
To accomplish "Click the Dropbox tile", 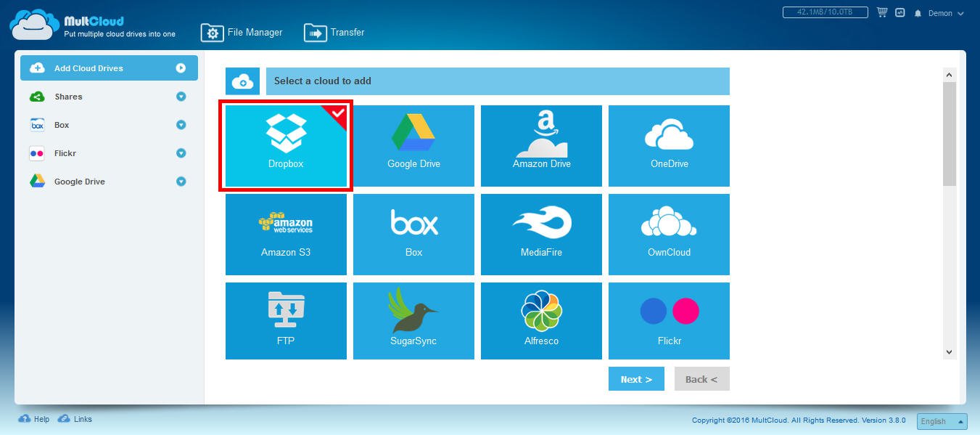I will tap(286, 146).
